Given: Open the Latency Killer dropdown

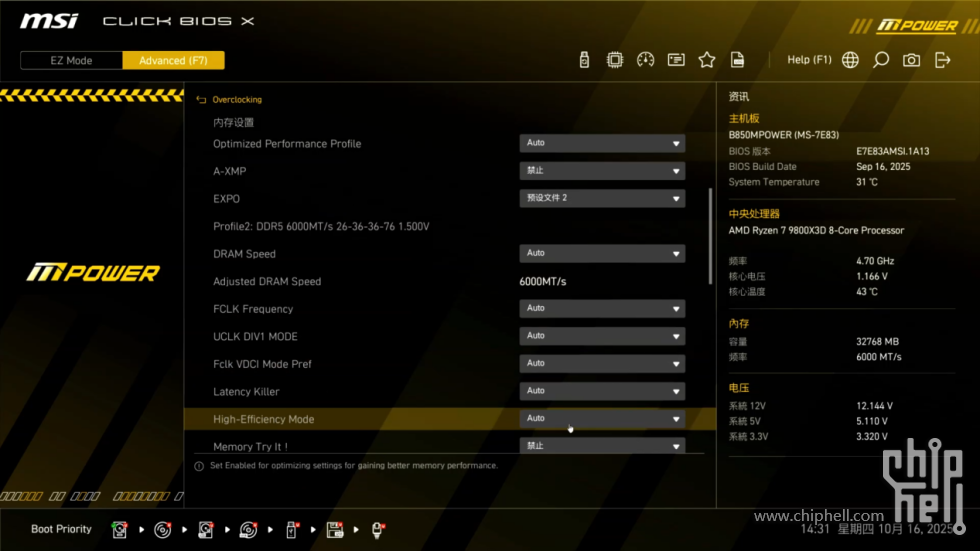Looking at the screenshot, I should click(x=602, y=391).
